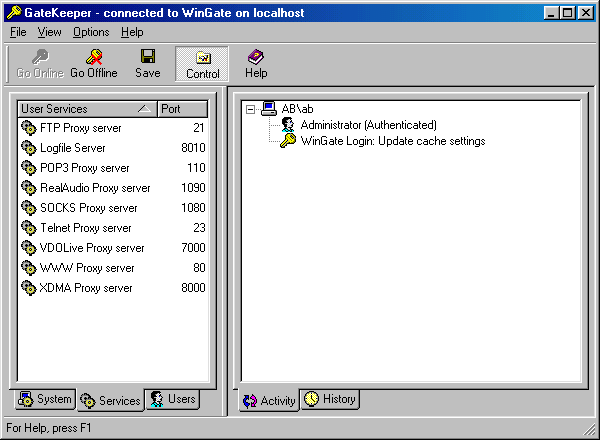This screenshot has height=440, width=600.
Task: Click SOCKS Proxy server gear icon
Action: 29,208
